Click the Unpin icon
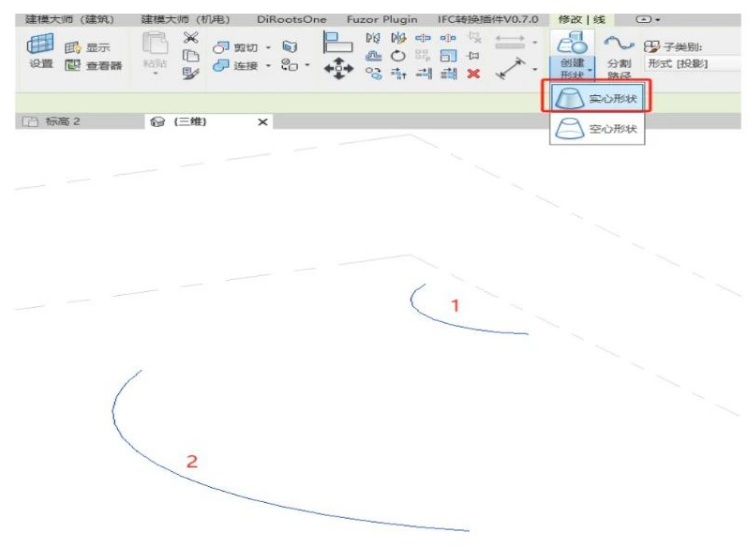This screenshot has height=547, width=749. pos(474,37)
